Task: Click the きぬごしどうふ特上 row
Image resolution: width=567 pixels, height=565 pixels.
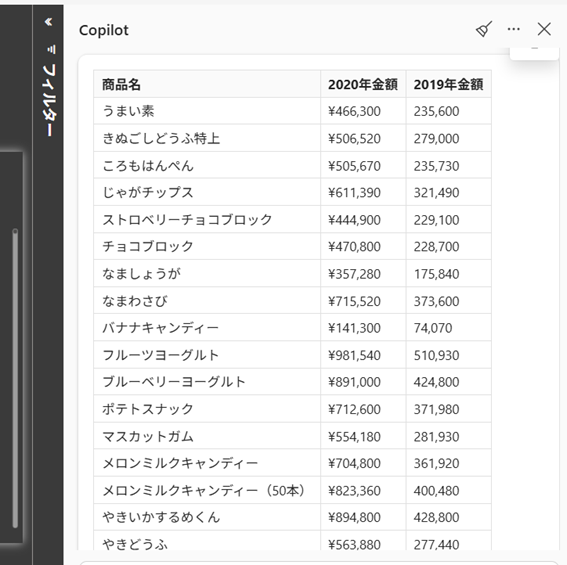Action: click(292, 138)
